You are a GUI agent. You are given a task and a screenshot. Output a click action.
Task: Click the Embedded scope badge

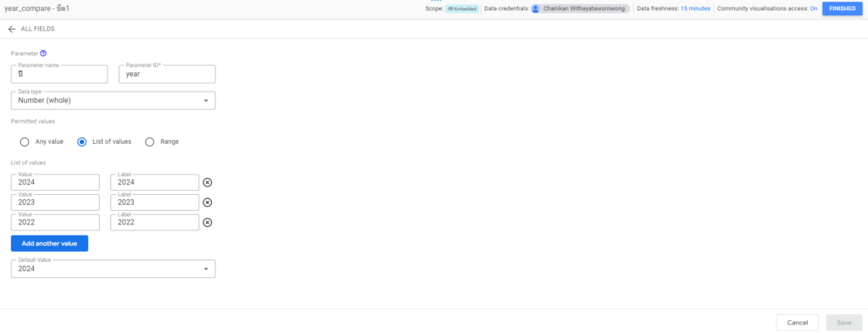click(x=462, y=8)
